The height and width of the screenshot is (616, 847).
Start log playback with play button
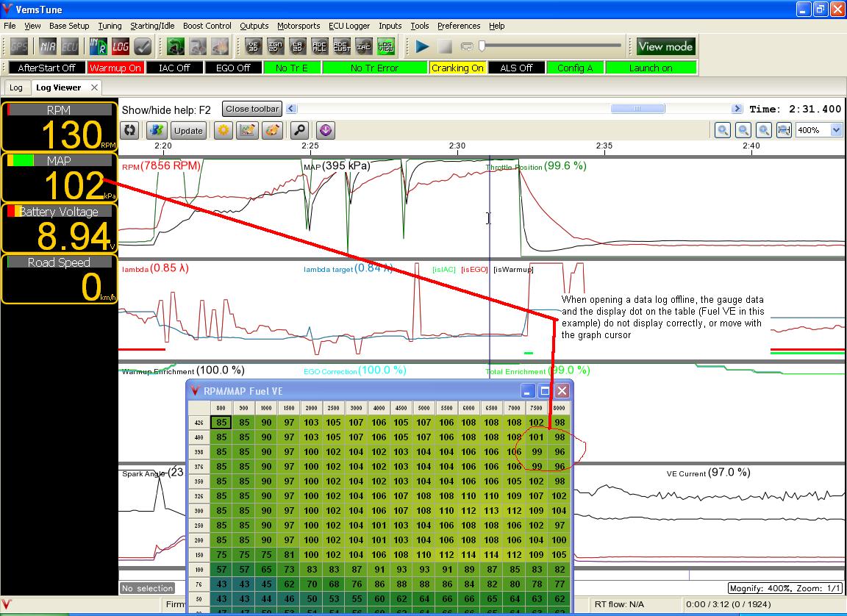[x=423, y=46]
